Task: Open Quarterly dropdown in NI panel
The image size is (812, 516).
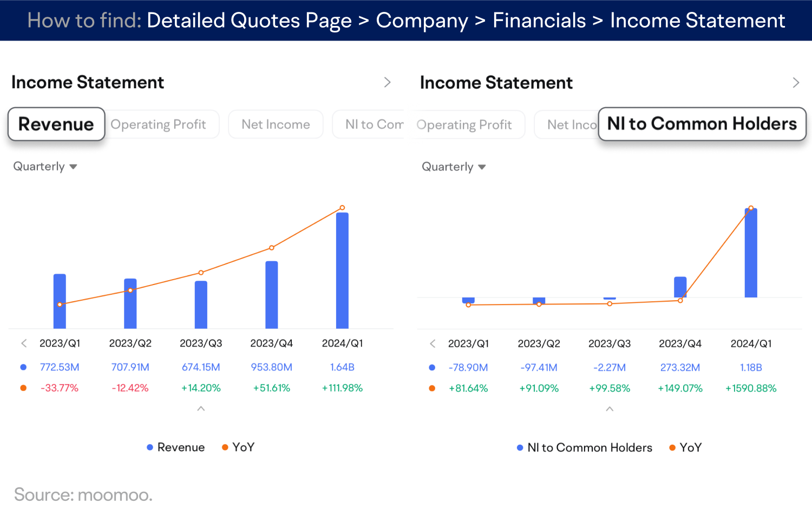Action: pos(454,167)
